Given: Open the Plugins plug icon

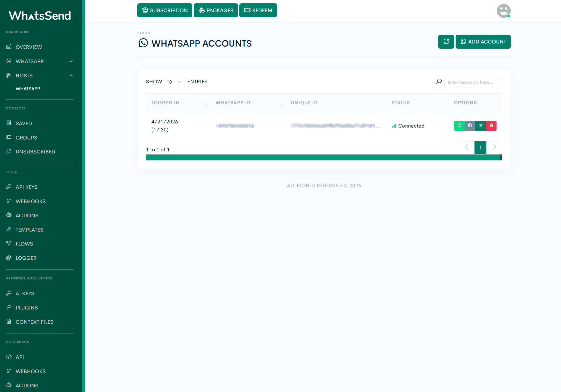Looking at the screenshot, I should (x=9, y=307).
